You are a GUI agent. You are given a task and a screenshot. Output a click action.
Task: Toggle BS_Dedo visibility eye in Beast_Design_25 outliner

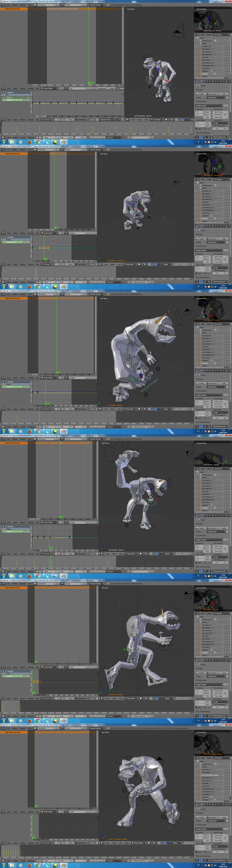tap(223, 636)
